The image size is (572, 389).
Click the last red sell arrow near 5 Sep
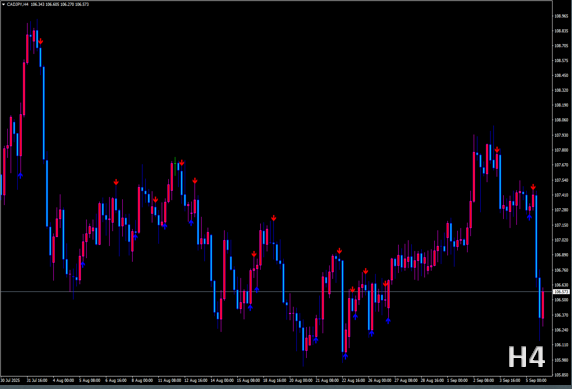533,187
